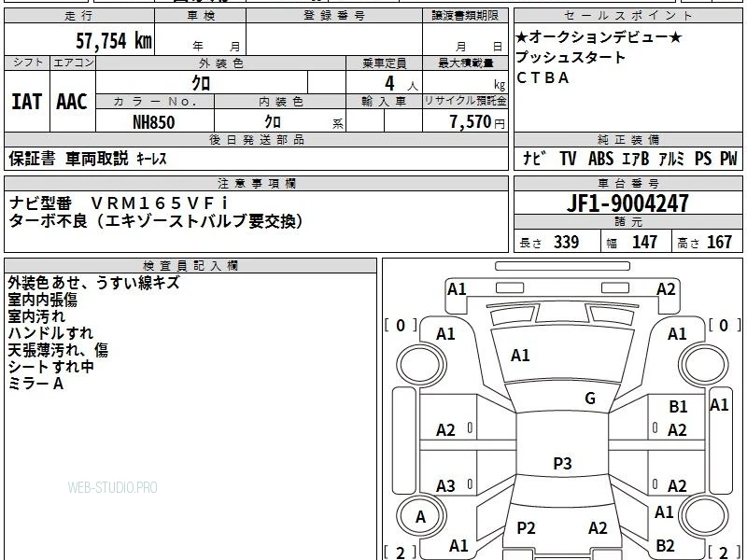
Task: Click the 最大積載量 header cell
Action: (x=465, y=63)
